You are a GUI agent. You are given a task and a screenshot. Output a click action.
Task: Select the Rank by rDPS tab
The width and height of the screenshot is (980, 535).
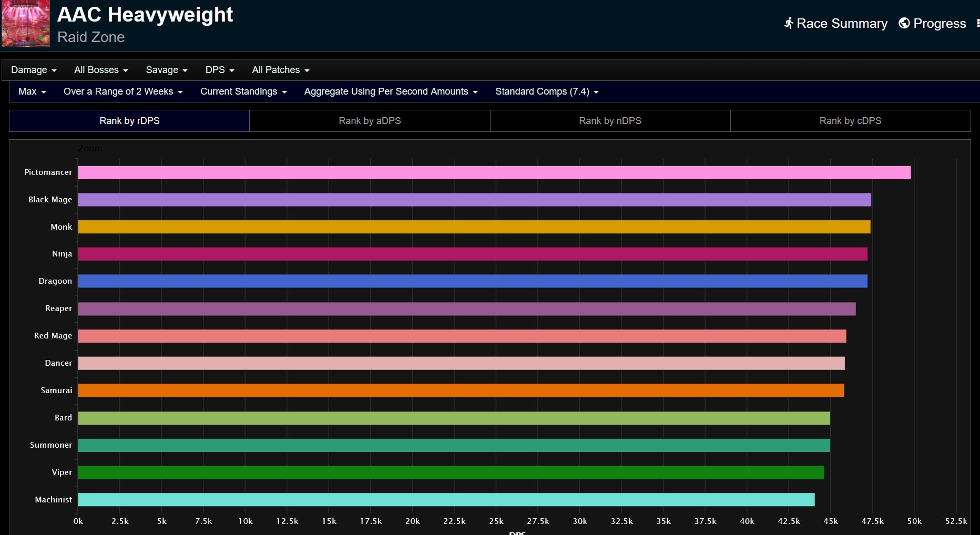129,121
